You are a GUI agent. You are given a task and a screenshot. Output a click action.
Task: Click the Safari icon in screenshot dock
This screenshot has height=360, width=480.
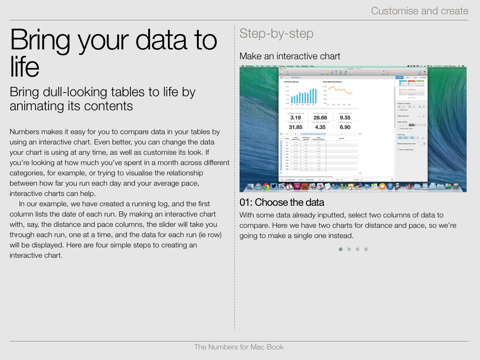(x=258, y=187)
